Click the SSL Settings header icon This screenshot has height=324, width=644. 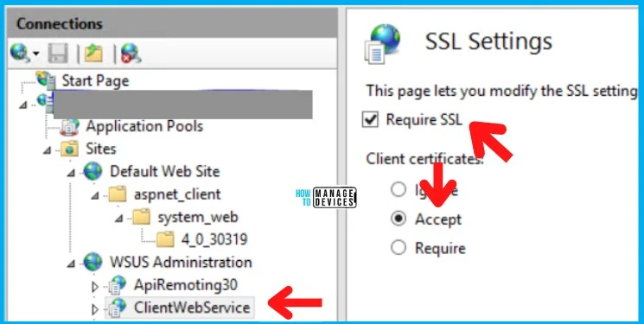point(382,43)
